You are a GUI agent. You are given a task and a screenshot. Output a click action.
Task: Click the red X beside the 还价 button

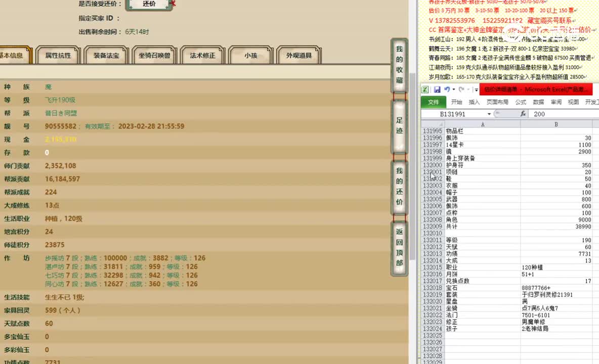[173, 4]
